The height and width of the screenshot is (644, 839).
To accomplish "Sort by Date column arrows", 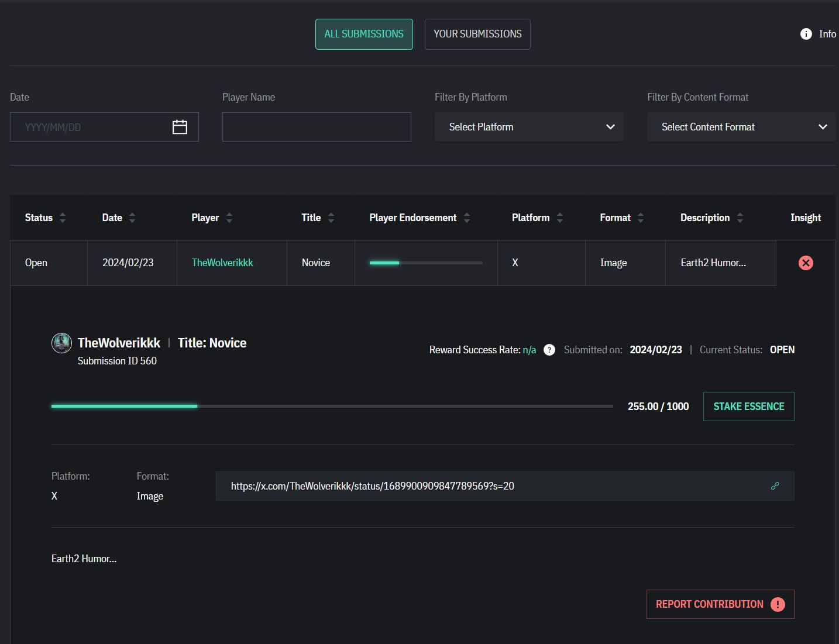I will (x=132, y=218).
